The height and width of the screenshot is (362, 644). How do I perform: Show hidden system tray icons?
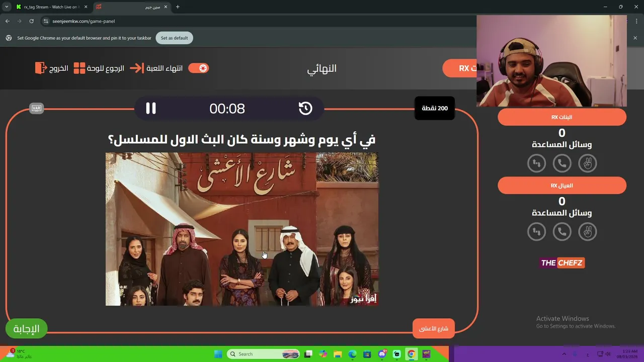564,354
